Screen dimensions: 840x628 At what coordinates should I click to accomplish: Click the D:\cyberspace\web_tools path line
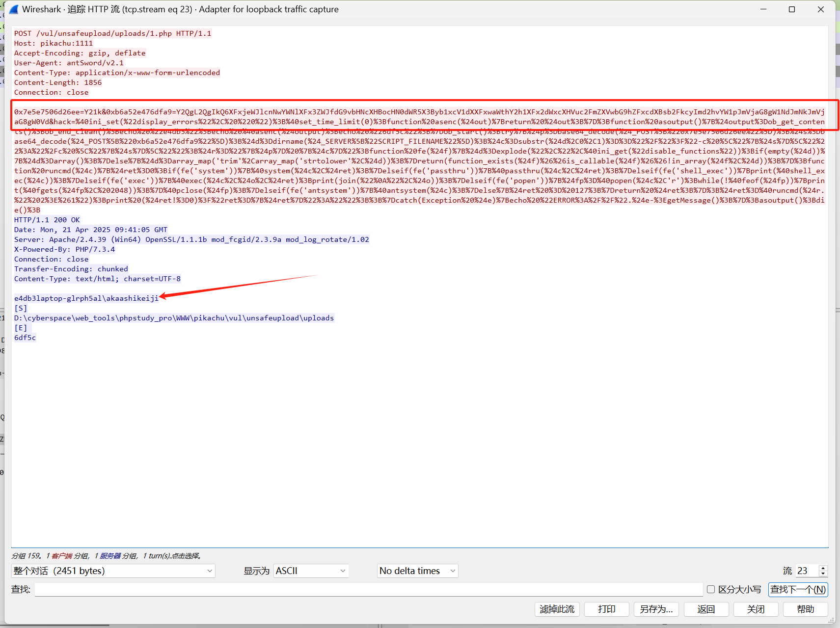[174, 318]
